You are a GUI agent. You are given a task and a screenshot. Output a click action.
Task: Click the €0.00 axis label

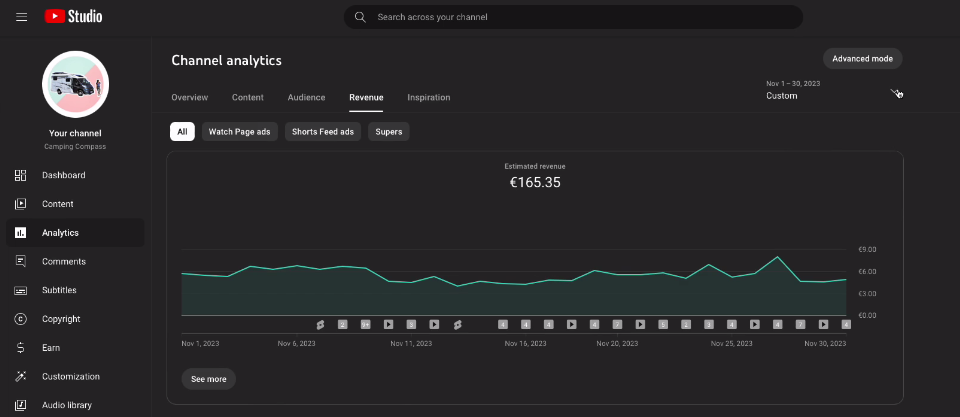pos(867,316)
